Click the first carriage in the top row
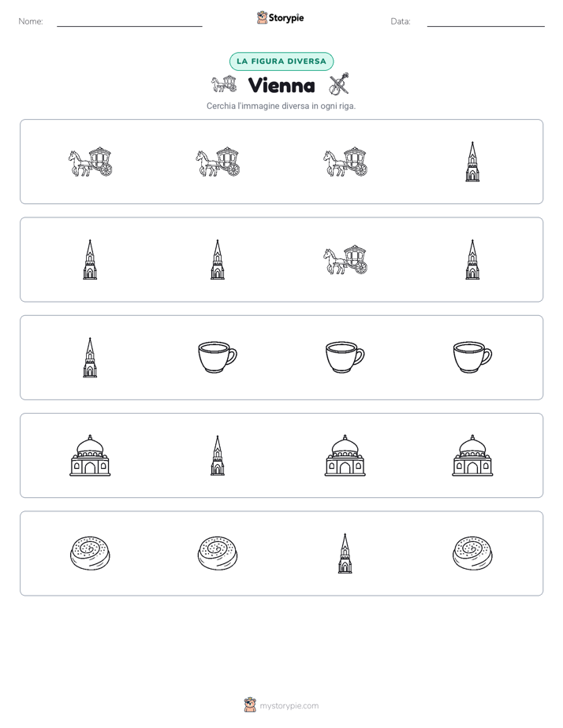Viewport: 563px width, 728px height. click(90, 162)
